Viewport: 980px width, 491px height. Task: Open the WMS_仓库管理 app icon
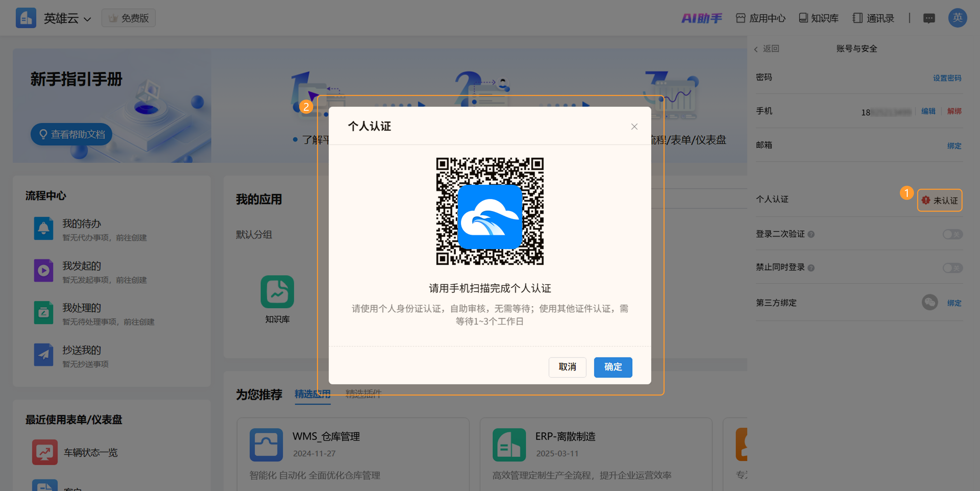pos(266,445)
